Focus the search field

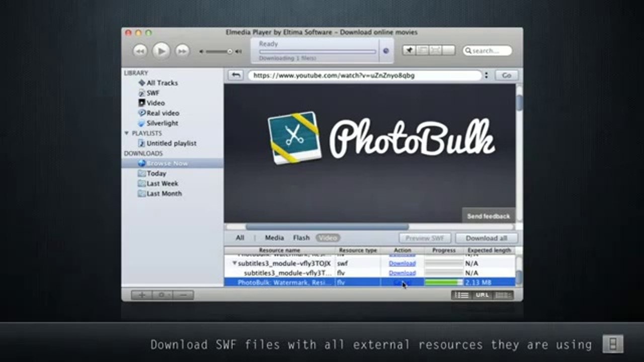(x=487, y=51)
